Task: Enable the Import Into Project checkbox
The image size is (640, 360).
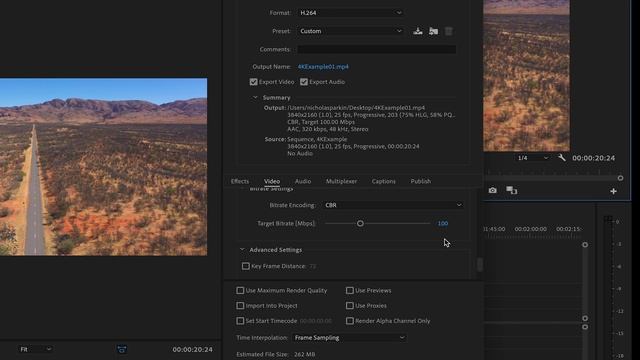Action: [240, 306]
